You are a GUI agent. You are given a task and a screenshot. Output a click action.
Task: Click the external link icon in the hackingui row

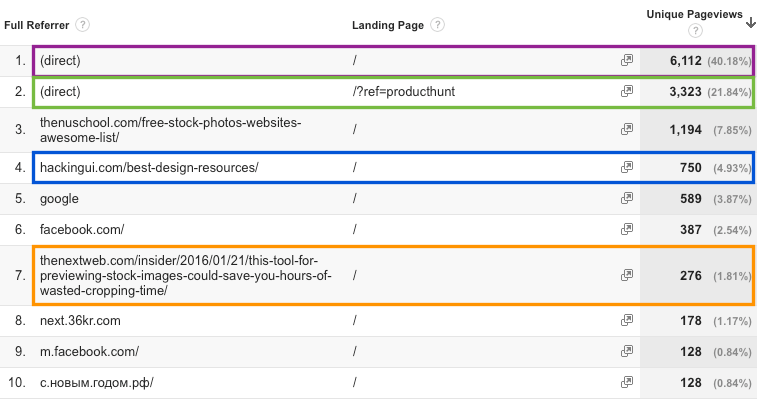tap(627, 167)
